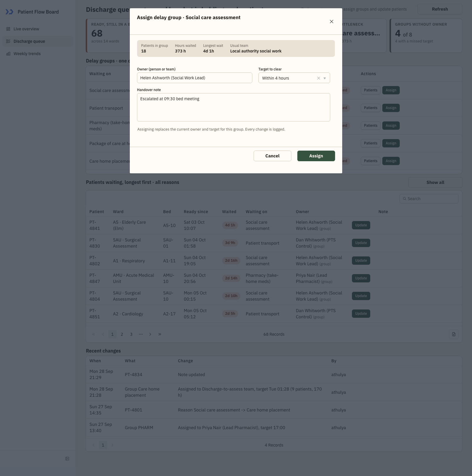Jump to last page of patient table
The width and height of the screenshot is (472, 476).
[x=160, y=334]
